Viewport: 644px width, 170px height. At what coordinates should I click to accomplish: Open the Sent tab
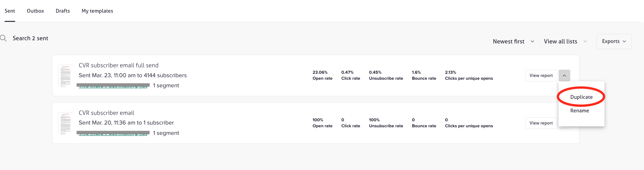(10, 11)
